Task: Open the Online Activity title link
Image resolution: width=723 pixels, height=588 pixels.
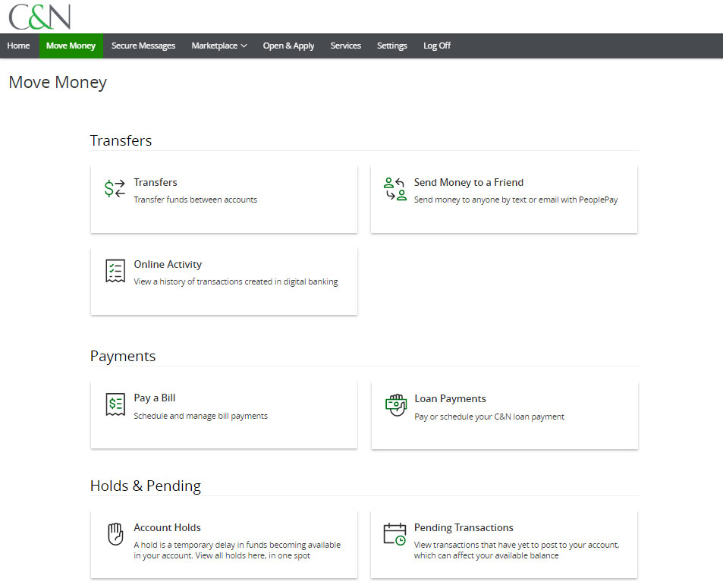Action: click(x=168, y=264)
